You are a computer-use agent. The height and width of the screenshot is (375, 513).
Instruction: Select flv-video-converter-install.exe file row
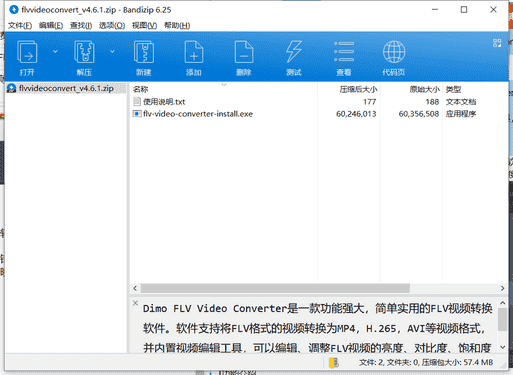click(x=318, y=114)
